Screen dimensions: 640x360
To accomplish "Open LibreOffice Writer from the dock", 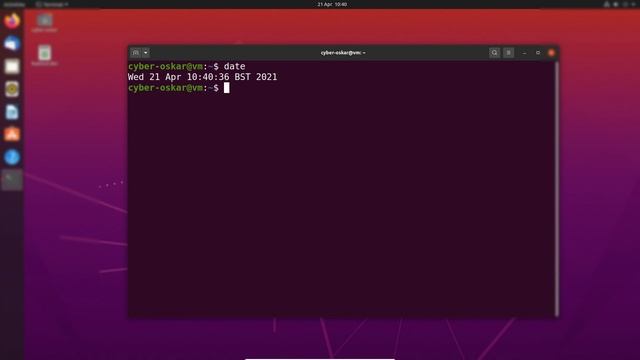I will pos(12,112).
